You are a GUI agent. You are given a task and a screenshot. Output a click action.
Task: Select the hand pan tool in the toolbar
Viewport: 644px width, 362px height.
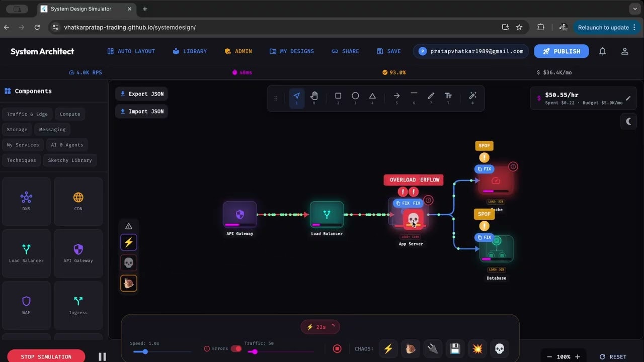(x=314, y=97)
